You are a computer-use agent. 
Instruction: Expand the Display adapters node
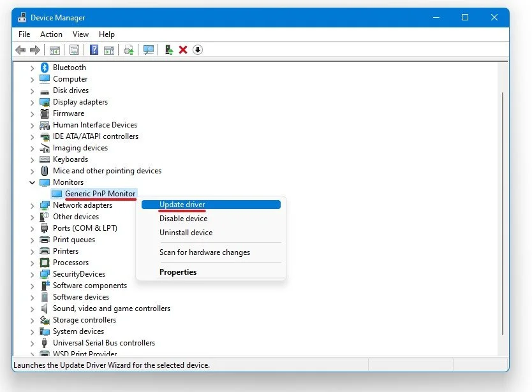[32, 103]
